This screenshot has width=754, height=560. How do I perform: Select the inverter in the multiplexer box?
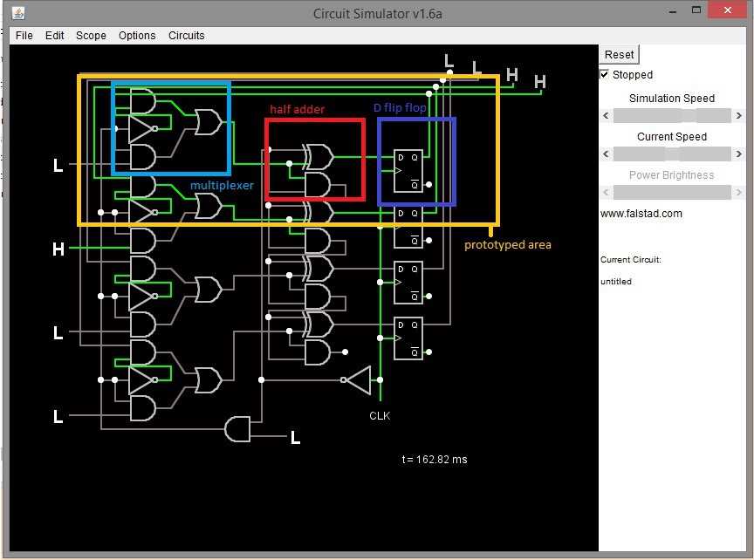pyautogui.click(x=143, y=129)
